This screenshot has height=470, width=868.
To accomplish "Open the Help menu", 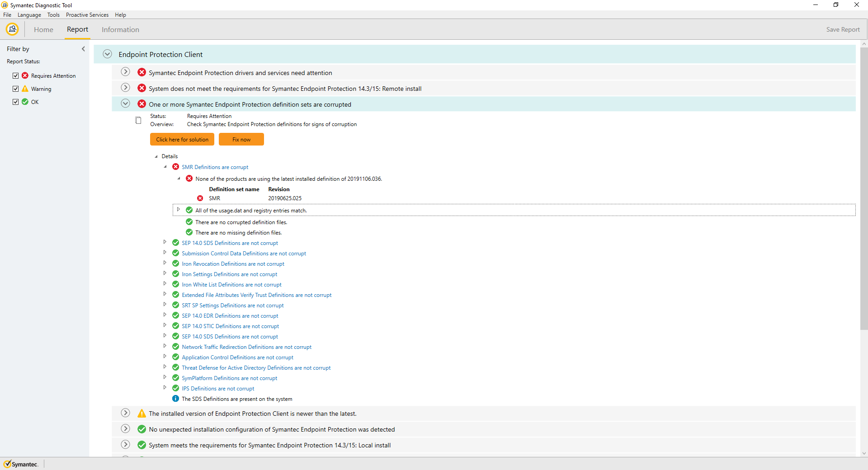I will click(120, 15).
